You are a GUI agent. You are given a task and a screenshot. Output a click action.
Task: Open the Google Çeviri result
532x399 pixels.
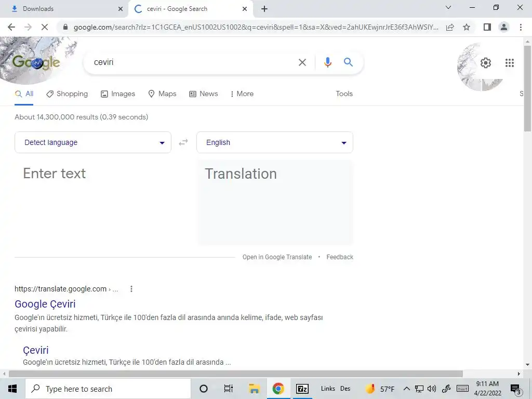click(45, 304)
